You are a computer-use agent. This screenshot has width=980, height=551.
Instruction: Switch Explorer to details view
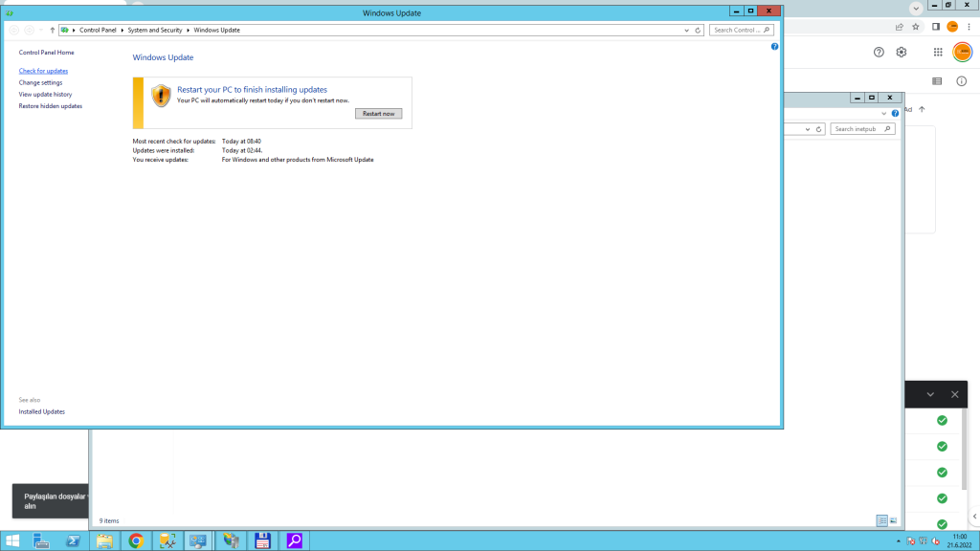(881, 520)
